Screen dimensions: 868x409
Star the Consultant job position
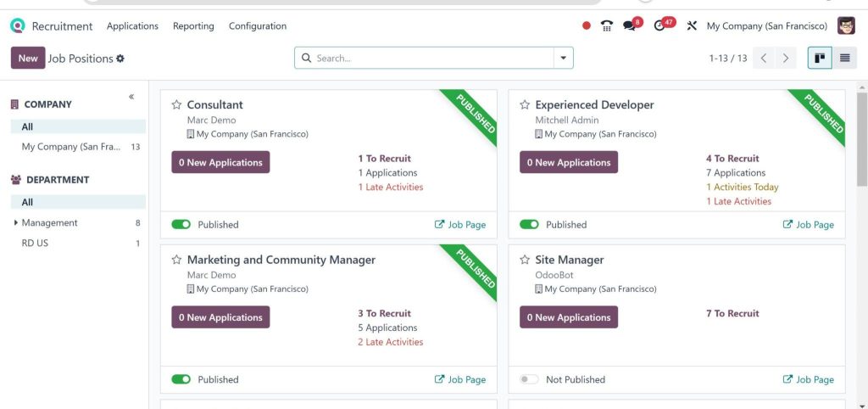click(176, 104)
